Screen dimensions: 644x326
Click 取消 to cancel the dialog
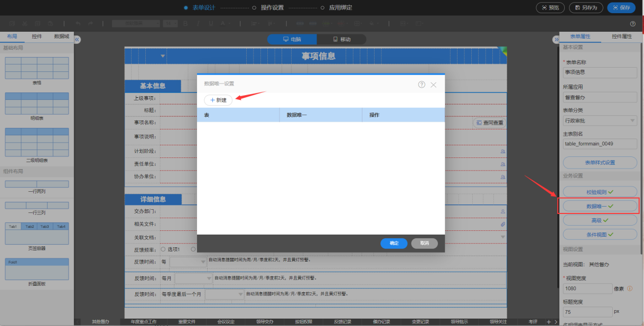[x=424, y=243]
